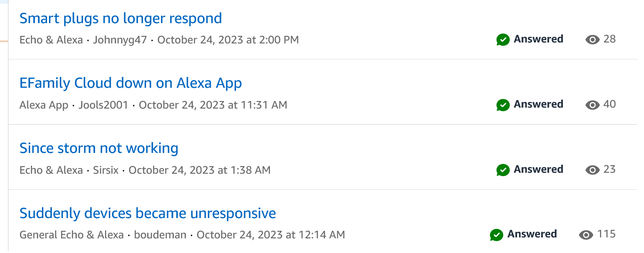Open 'EFamily Cloud down on Alexa App' post
Viewport: 644px width, 253px height.
(130, 84)
